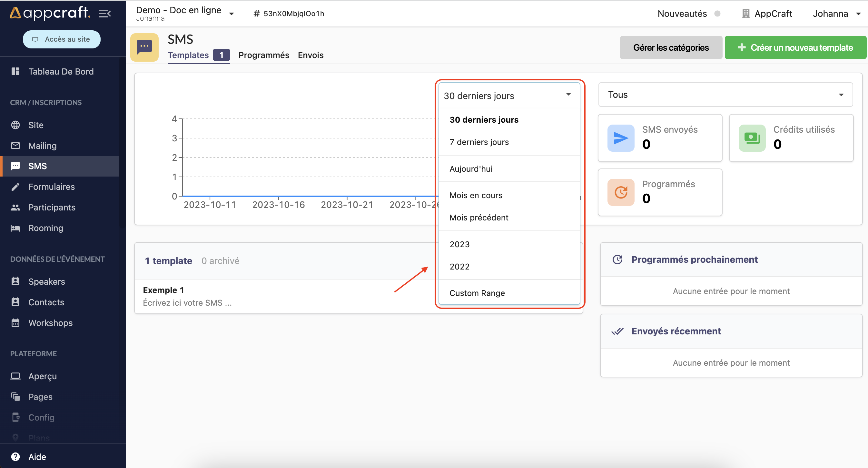Viewport: 868px width, 468px height.
Task: Collapse the sidebar with hamburger icon
Action: click(105, 14)
